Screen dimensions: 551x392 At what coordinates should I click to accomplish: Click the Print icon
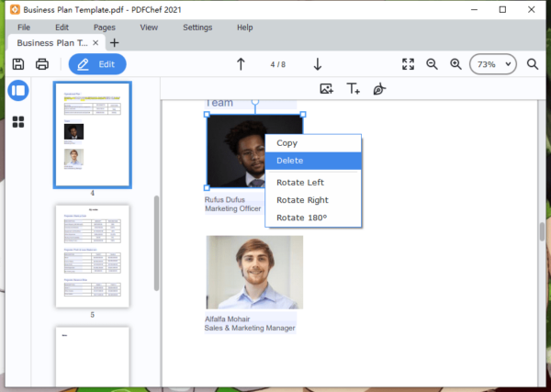point(42,64)
